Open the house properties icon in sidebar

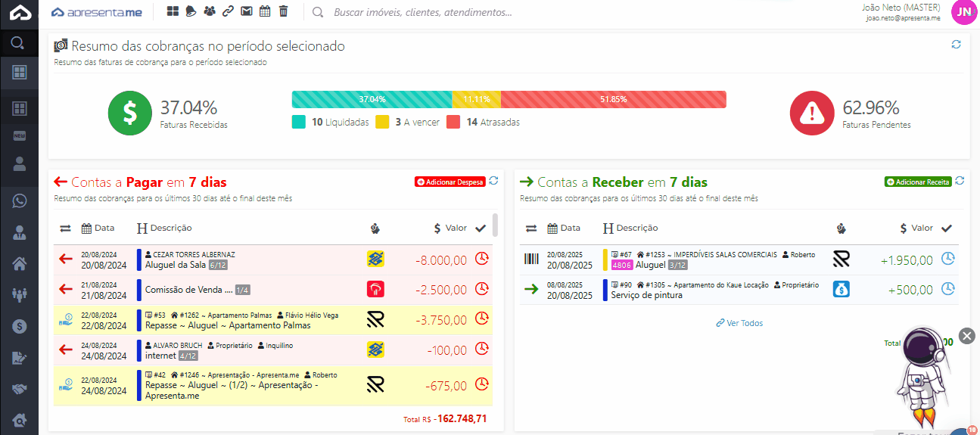coord(19,264)
